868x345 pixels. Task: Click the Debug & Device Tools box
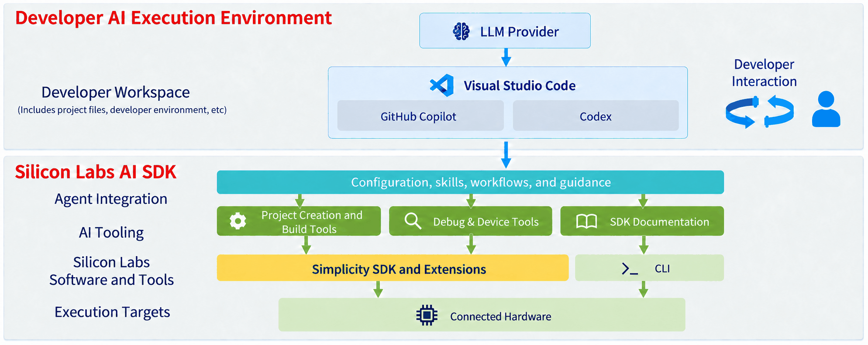click(470, 221)
